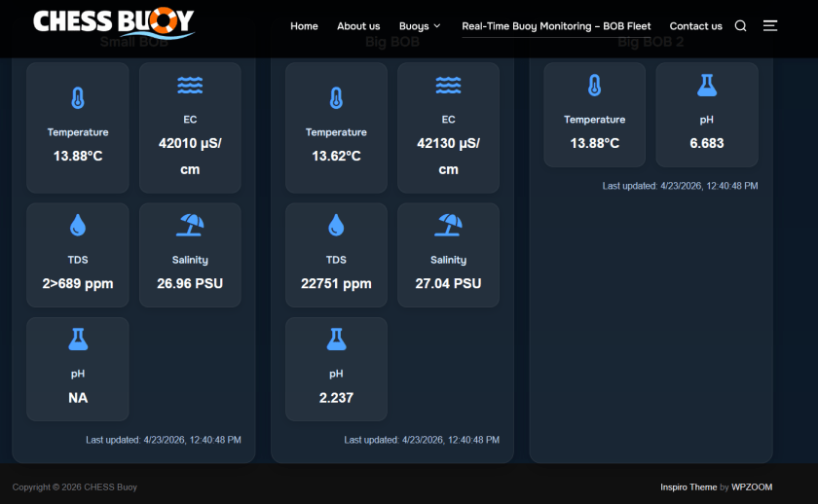This screenshot has width=818, height=504.
Task: Follow the WPZOOM footer link
Action: 752,486
